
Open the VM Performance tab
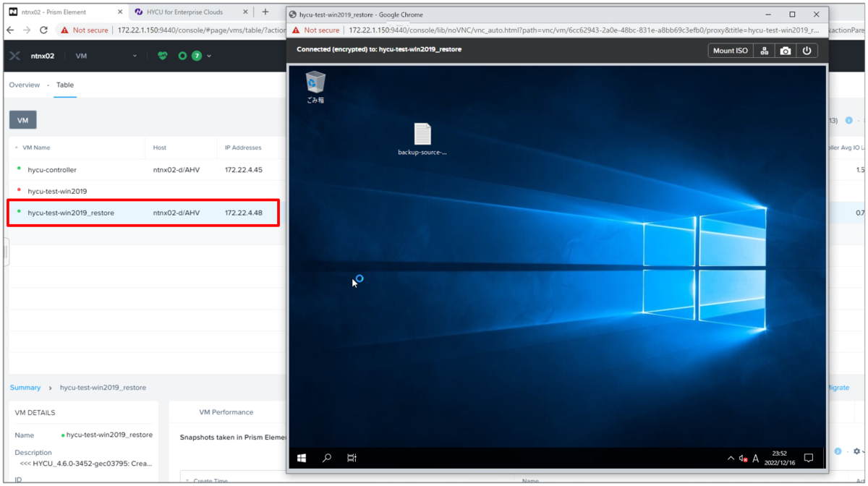click(x=226, y=412)
